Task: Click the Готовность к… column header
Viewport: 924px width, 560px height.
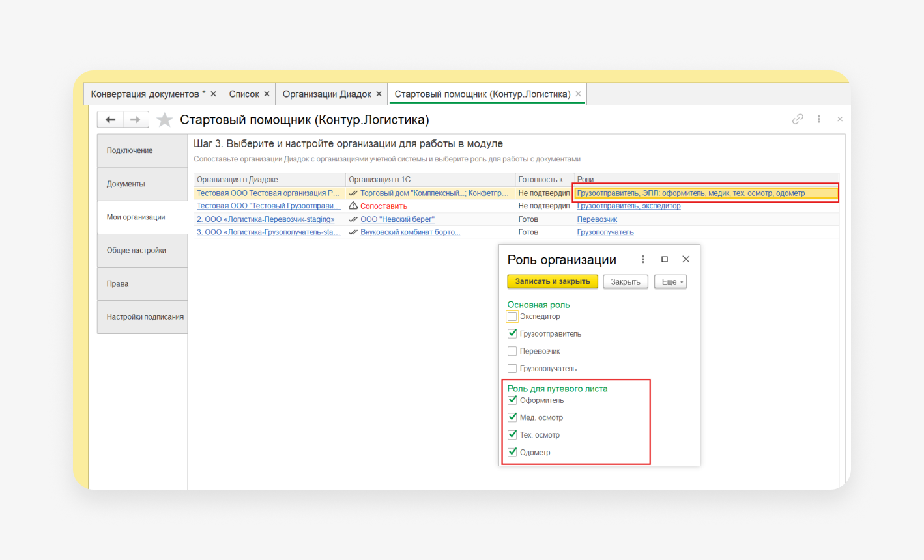Action: click(x=544, y=180)
